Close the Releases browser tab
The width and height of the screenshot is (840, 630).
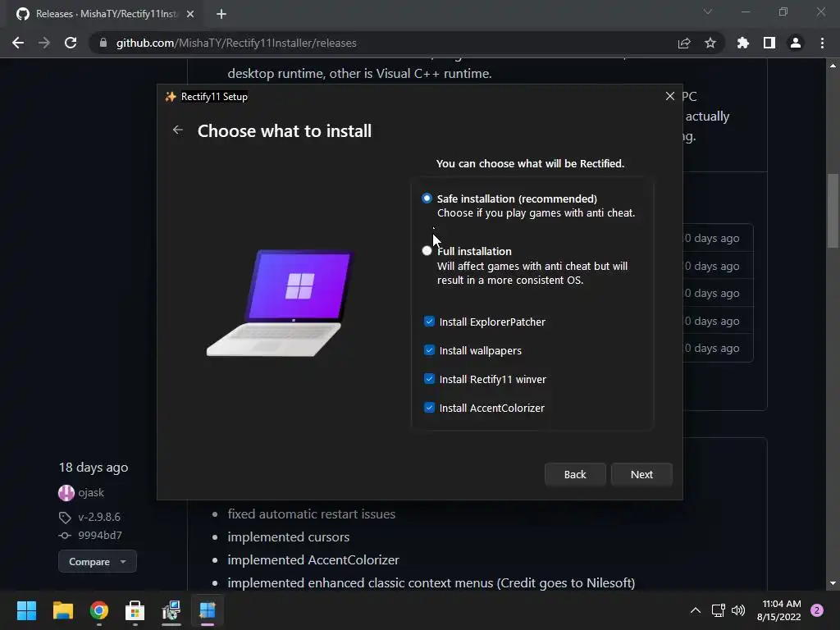pyautogui.click(x=190, y=14)
